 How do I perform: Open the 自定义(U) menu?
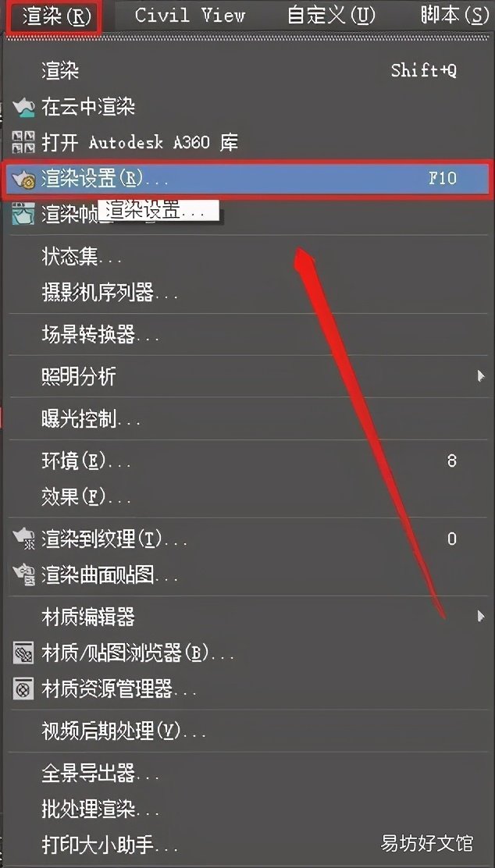point(331,16)
